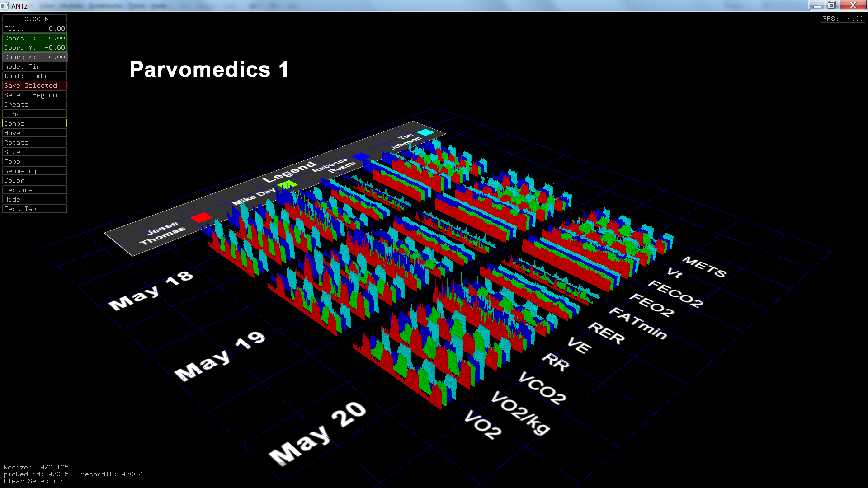The image size is (868, 488).
Task: Click the red Jesse Thomas legend swatch
Action: [x=201, y=217]
